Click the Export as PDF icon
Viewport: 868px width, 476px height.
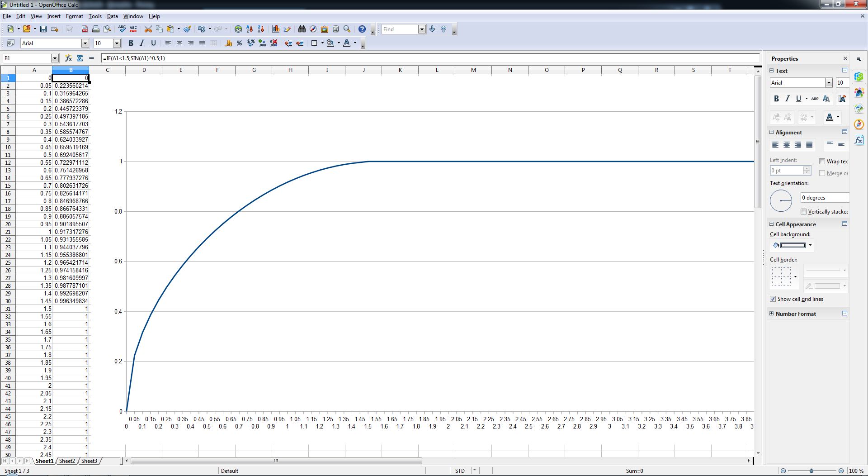tap(85, 29)
